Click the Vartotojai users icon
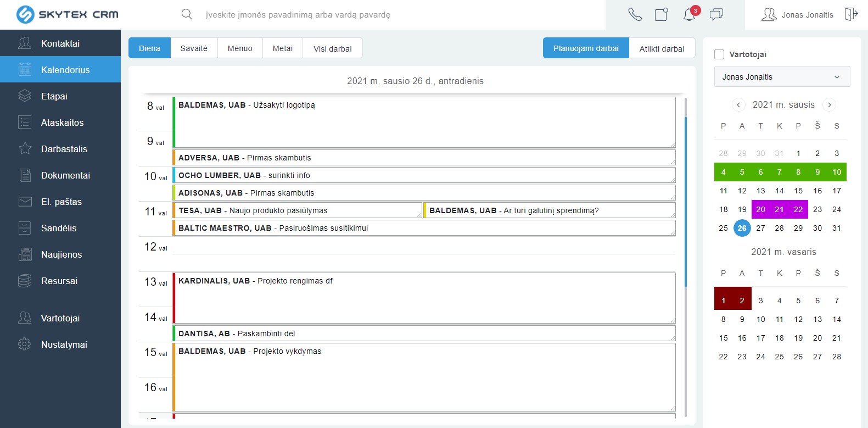868x428 pixels. click(x=25, y=318)
